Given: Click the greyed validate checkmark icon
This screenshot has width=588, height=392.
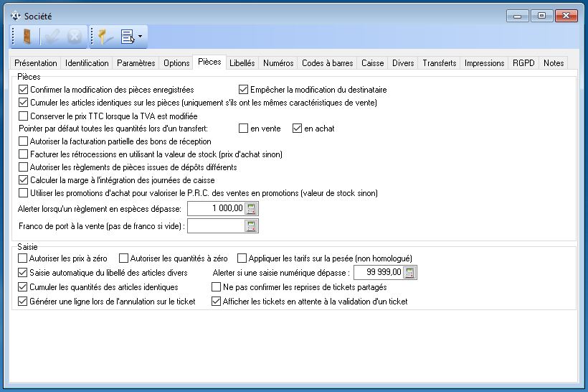Looking at the screenshot, I should (52, 37).
